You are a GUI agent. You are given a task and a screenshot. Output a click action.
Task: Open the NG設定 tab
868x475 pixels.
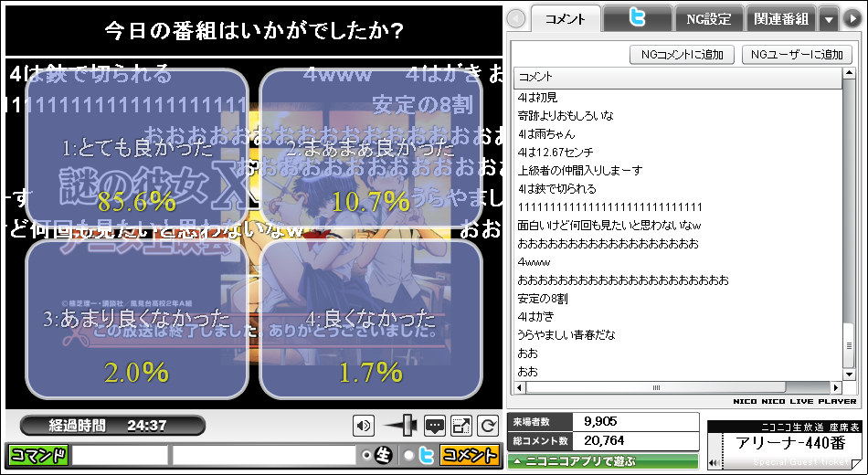coord(709,19)
